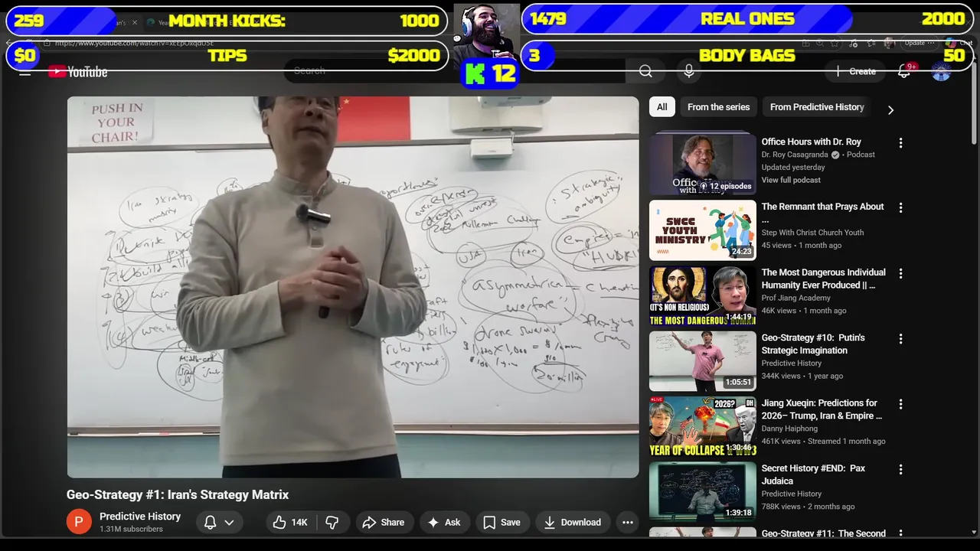Open the account avatar menu
This screenshot has height=551, width=980.
941,72
